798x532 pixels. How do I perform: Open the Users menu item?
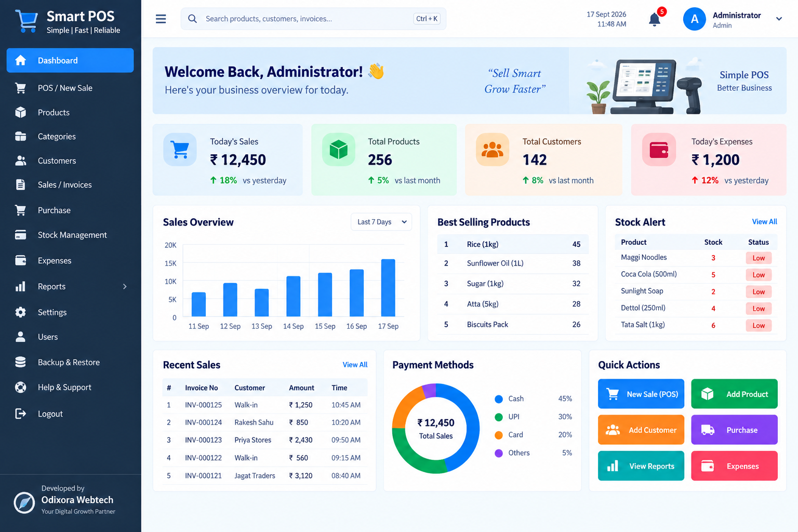pyautogui.click(x=70, y=337)
